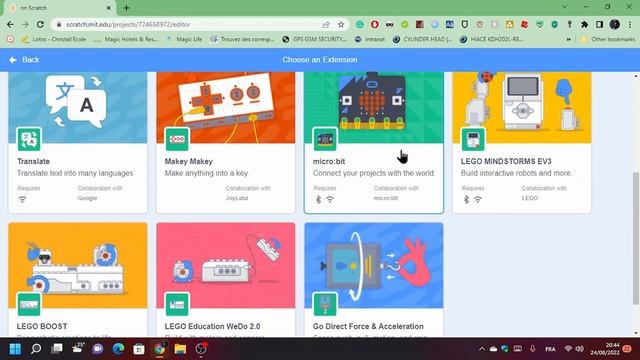This screenshot has height=360, width=640.
Task: Open the taskbar clock and date
Action: [x=605, y=349]
